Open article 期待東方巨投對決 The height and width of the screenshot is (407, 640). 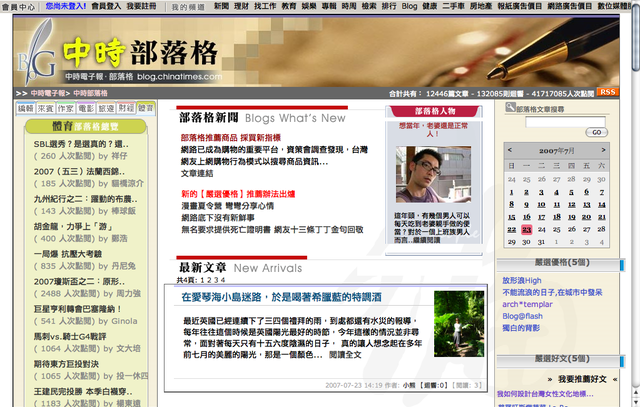click(x=66, y=364)
